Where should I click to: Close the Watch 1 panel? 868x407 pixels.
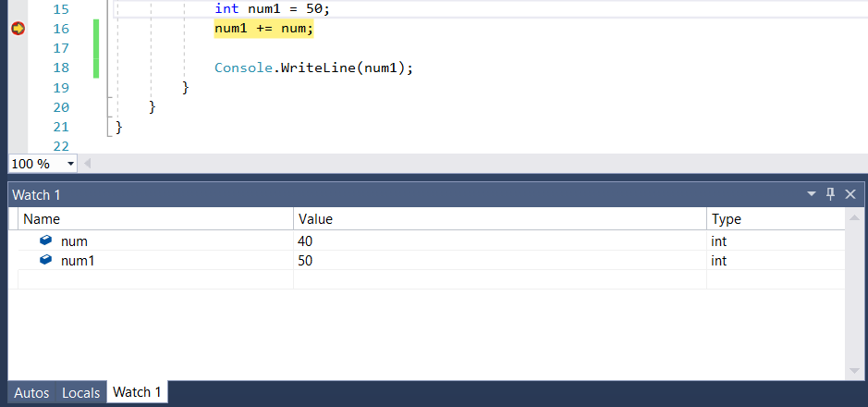click(x=850, y=194)
